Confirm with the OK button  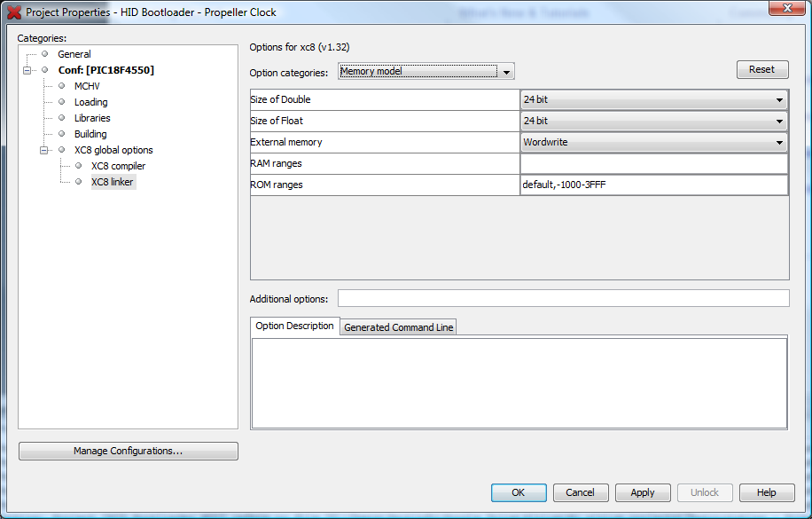click(519, 492)
